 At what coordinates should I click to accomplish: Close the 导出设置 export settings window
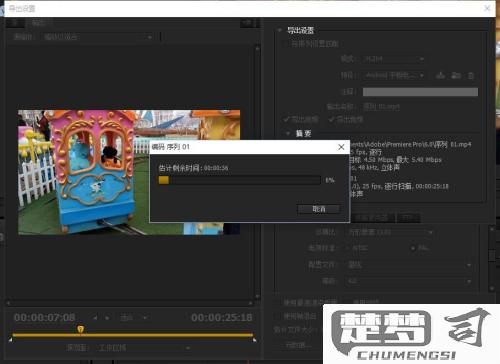(487, 8)
